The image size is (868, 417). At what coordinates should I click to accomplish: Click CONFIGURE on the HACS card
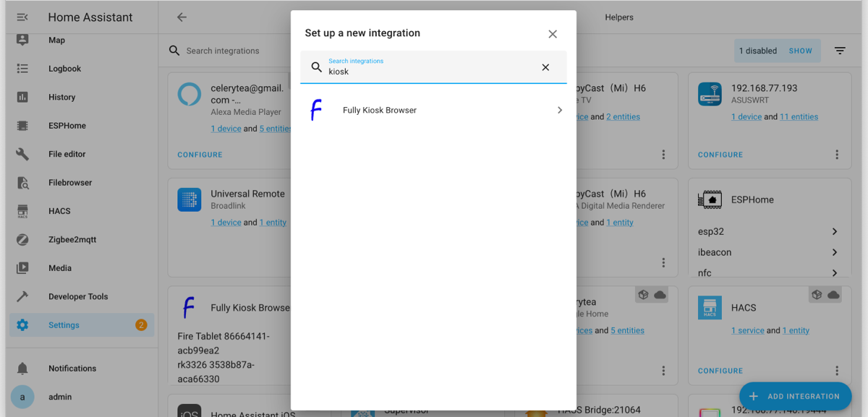pyautogui.click(x=720, y=371)
